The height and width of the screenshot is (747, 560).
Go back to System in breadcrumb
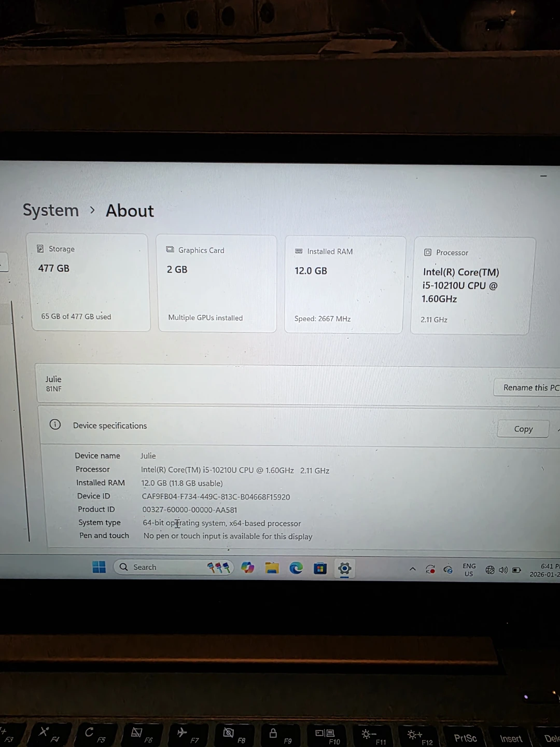coord(51,210)
